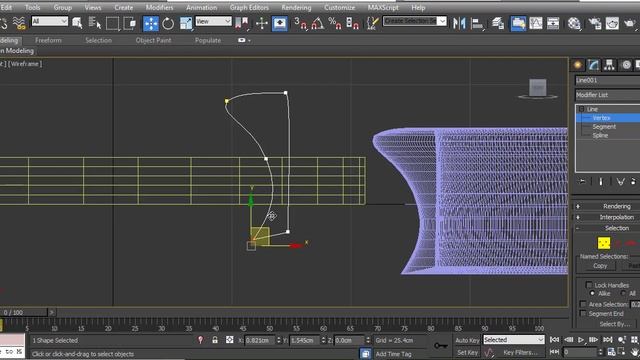Select the Alike radio button
This screenshot has width=640, height=360.
(592, 293)
